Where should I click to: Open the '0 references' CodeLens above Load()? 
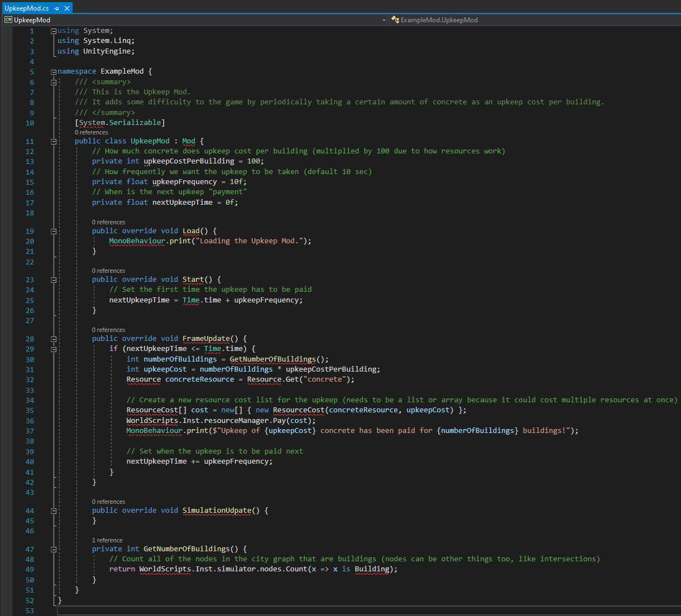point(109,223)
